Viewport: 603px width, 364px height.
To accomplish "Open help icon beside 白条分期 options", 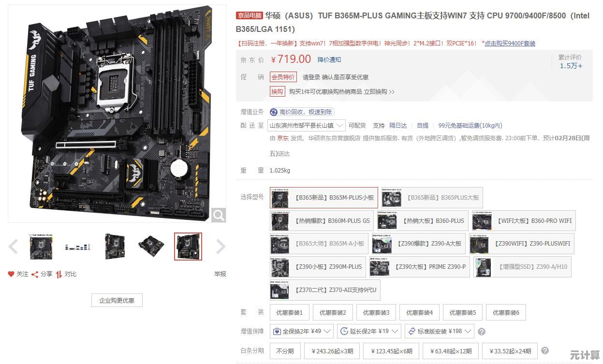I will (545, 350).
